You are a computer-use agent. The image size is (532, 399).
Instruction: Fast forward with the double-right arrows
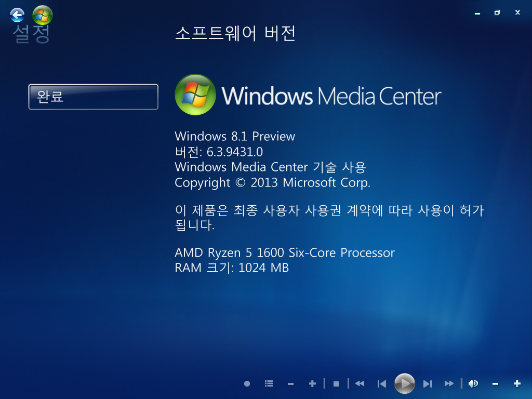click(449, 384)
